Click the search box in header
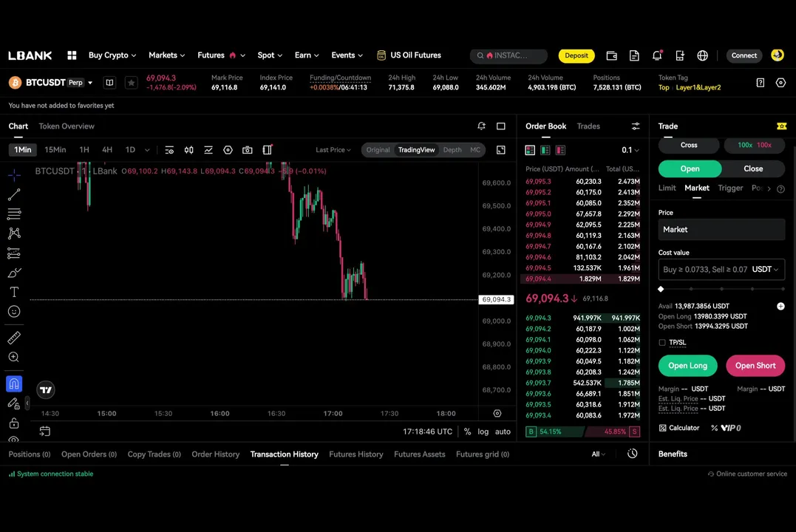 coord(508,55)
